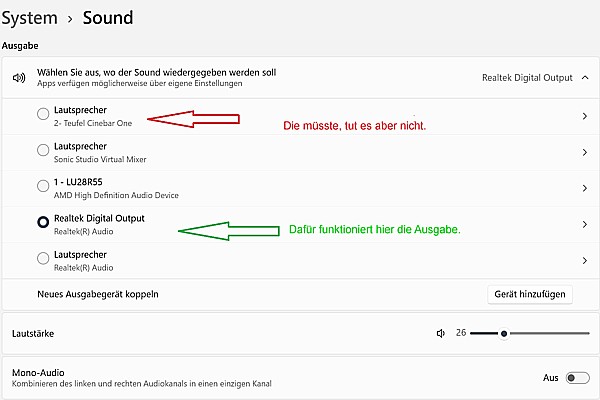Image resolution: width=600 pixels, height=400 pixels.
Task: Click Gerät hinzufügen button
Action: [x=530, y=294]
